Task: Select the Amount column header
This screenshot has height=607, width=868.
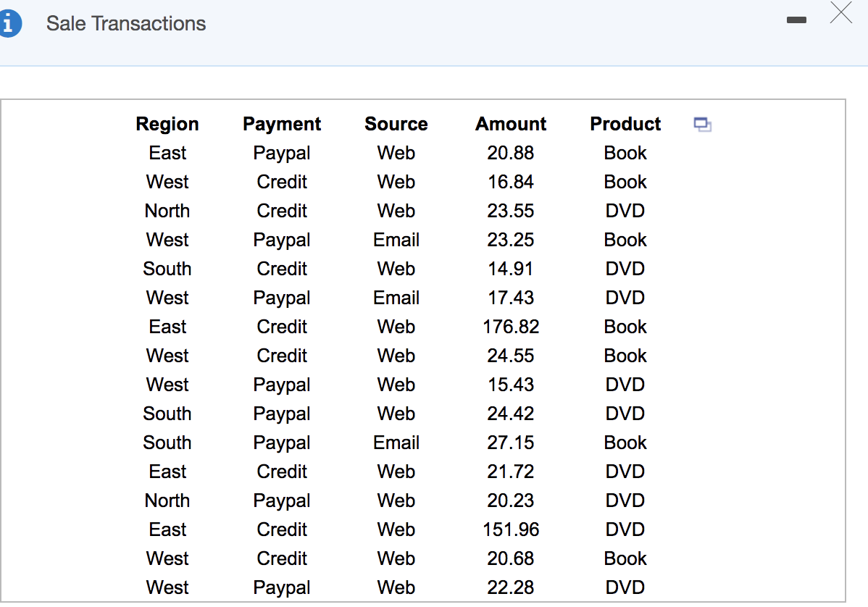Action: (510, 124)
